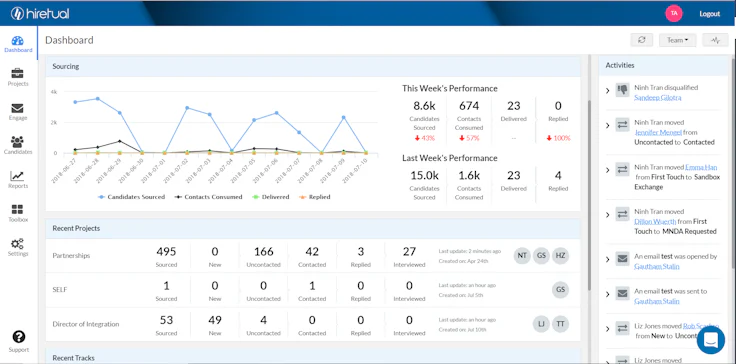Click thumbs-down icon for Sandeep Gilotra activity
736x364 pixels.
tap(622, 90)
